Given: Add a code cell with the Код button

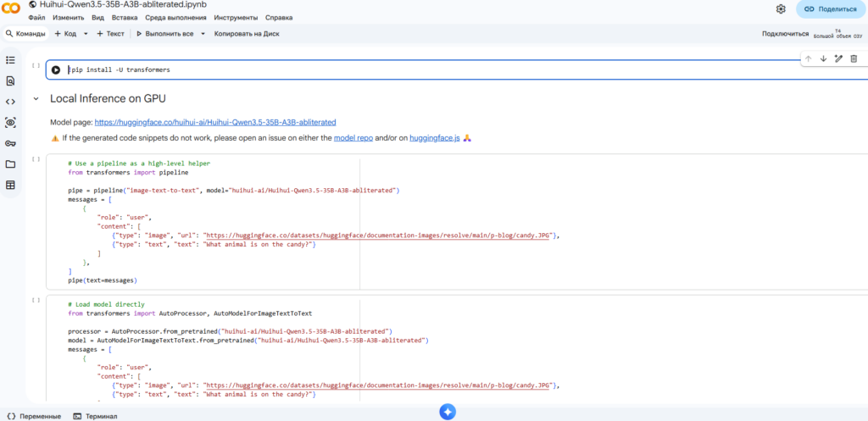Looking at the screenshot, I should point(65,34).
